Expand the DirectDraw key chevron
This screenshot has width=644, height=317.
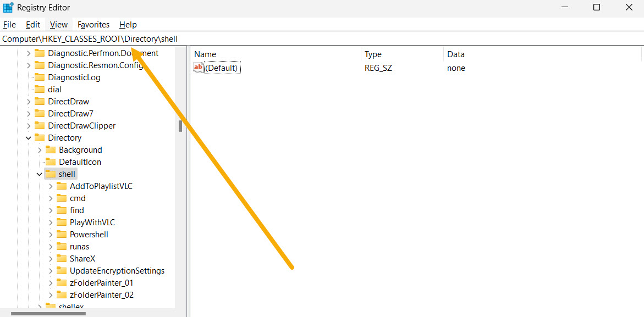point(28,101)
